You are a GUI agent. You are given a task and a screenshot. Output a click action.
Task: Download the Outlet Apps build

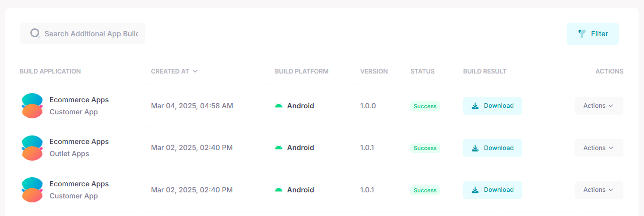tap(493, 148)
